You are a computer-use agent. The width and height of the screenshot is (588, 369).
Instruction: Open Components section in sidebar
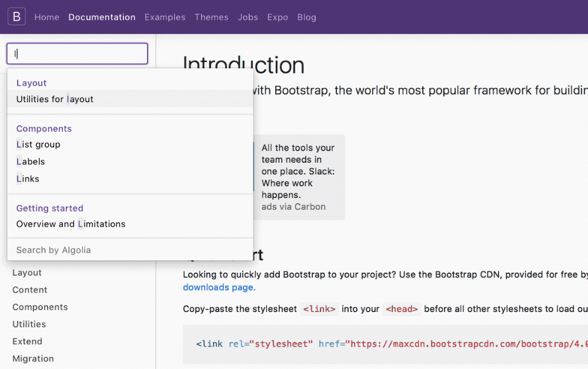coord(40,307)
